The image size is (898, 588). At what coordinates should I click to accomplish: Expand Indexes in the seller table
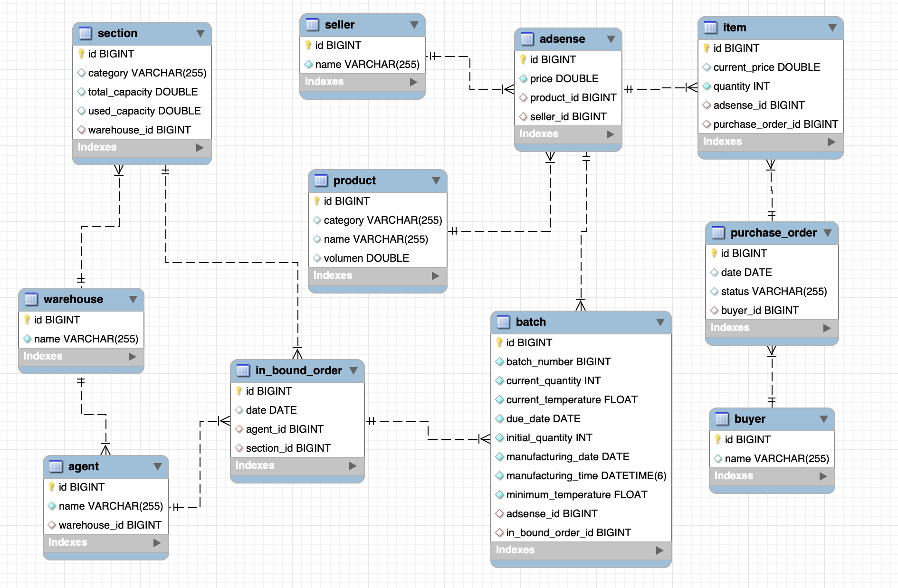414,82
